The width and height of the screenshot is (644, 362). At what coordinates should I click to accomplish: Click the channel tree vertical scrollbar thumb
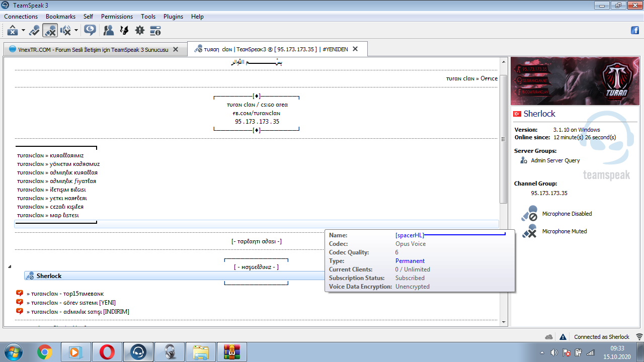coord(503,139)
